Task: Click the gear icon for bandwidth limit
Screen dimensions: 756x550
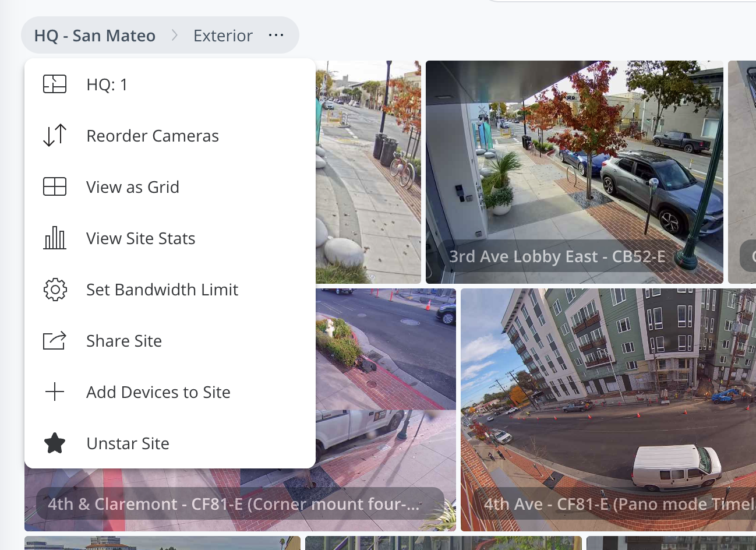Action: 55,290
